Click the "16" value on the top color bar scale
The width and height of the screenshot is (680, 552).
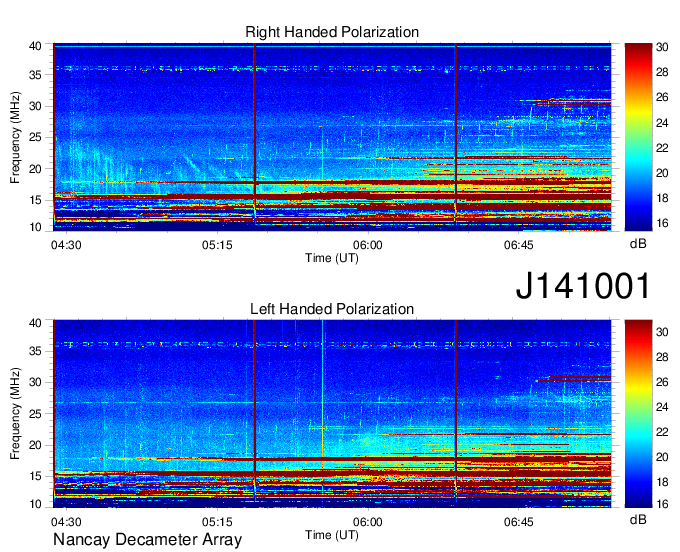click(662, 223)
